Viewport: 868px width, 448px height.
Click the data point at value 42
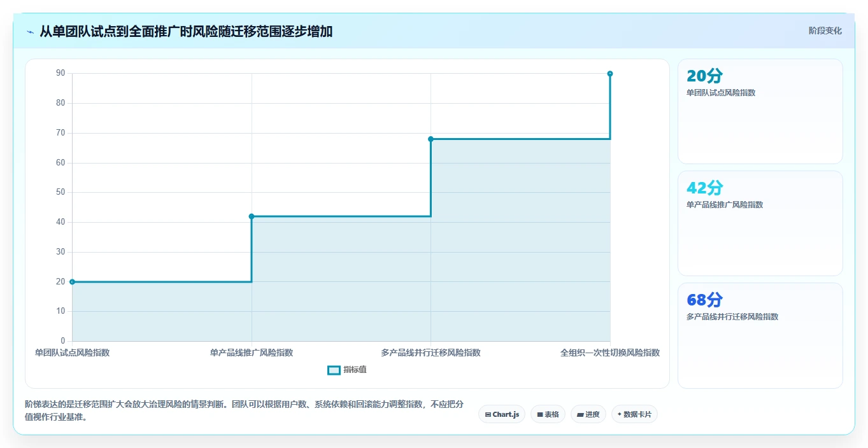(x=252, y=216)
